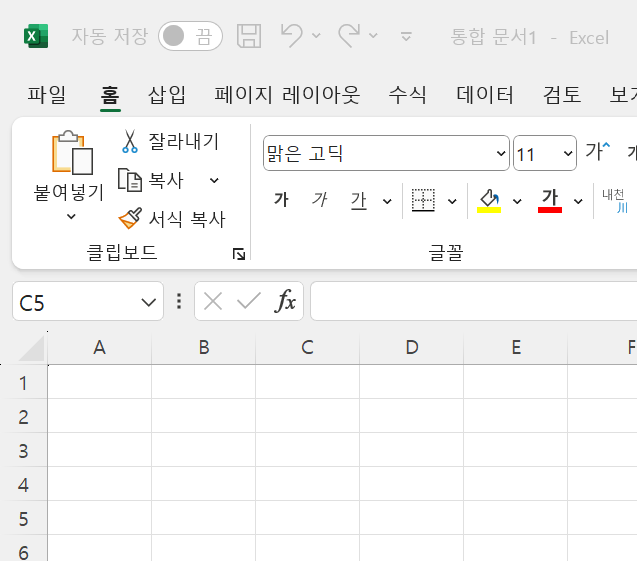Open Customize Quick Access Toolbar menu

[406, 37]
